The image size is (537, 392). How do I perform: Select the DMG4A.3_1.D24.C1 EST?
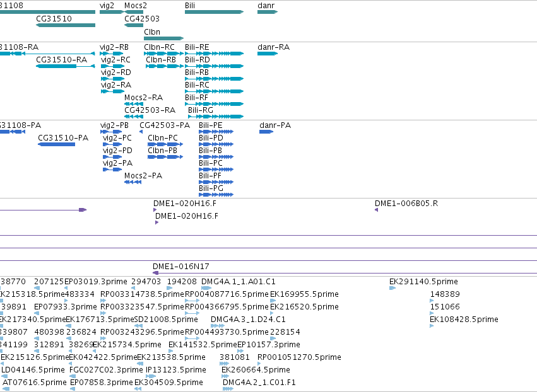pos(218,326)
